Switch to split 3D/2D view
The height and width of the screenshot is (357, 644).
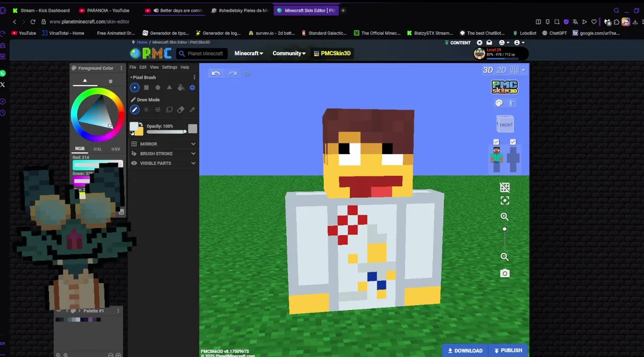(515, 70)
